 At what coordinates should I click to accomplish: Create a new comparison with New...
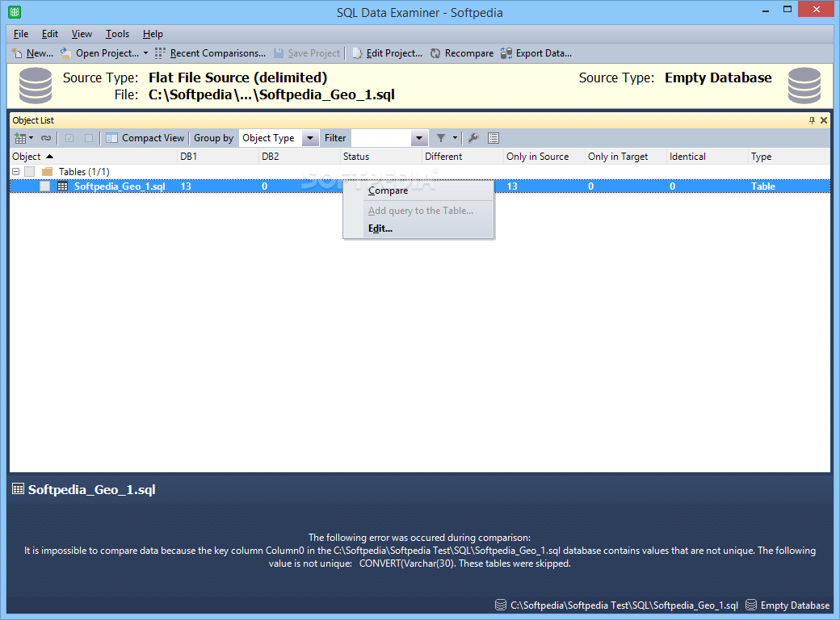click(32, 53)
